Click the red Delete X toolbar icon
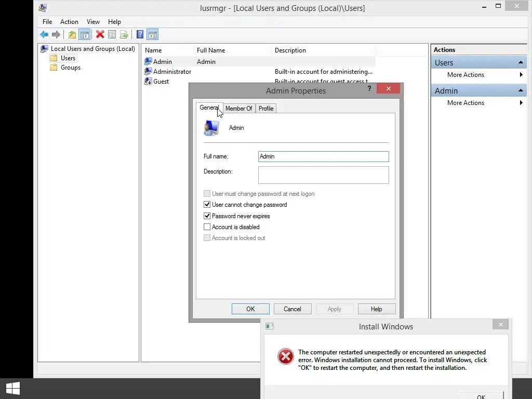This screenshot has height=399, width=532. click(x=100, y=34)
